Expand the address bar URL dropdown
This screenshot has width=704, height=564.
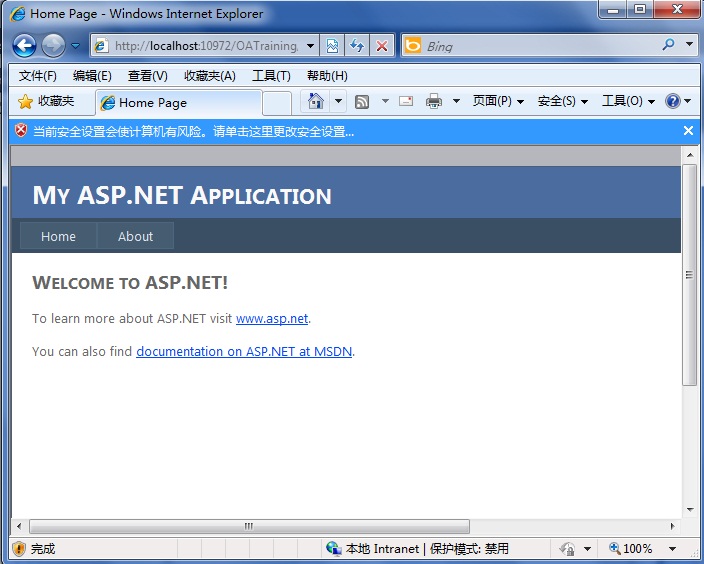point(310,46)
